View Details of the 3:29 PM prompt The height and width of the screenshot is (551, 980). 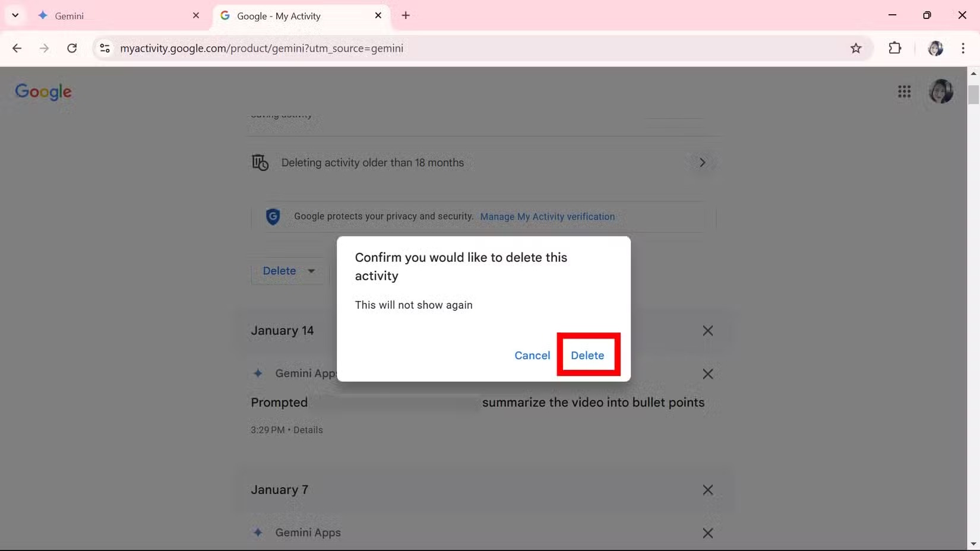coord(308,430)
